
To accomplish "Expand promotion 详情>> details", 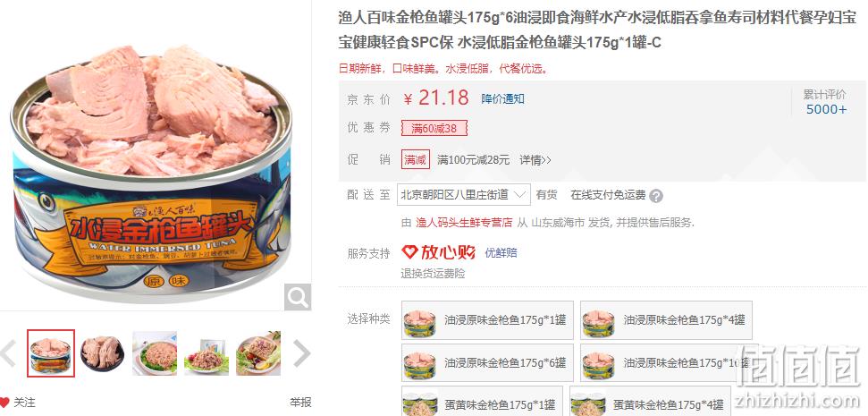I will point(535,160).
